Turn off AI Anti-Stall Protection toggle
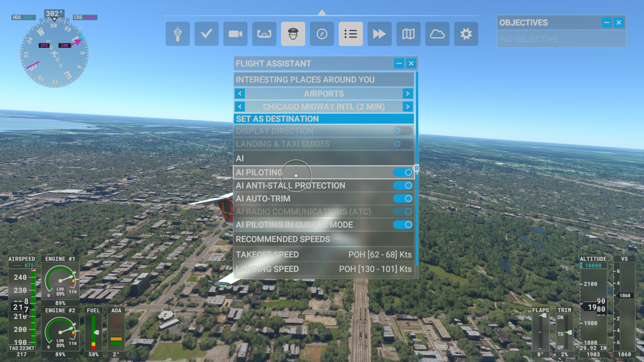Viewport: 644px width, 362px height. 402,185
